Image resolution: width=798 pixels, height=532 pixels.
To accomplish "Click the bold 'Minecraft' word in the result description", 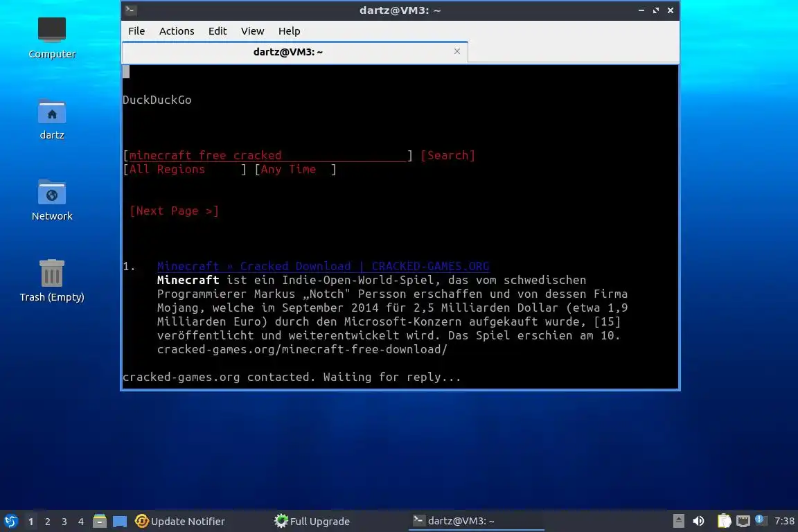I will point(188,280).
